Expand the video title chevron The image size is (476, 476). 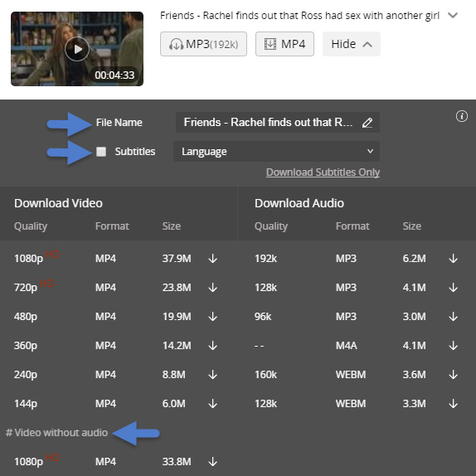point(453,15)
